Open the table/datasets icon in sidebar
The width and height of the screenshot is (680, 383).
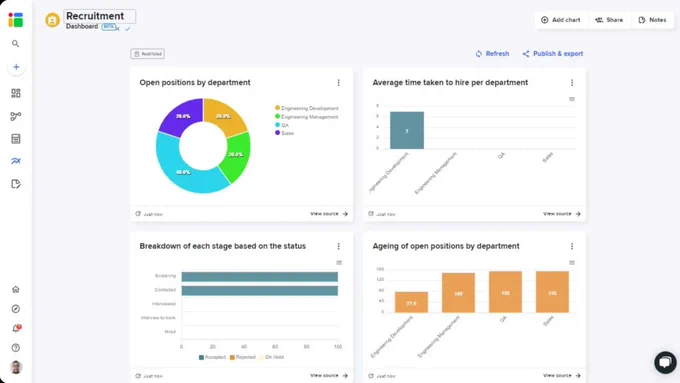16,139
